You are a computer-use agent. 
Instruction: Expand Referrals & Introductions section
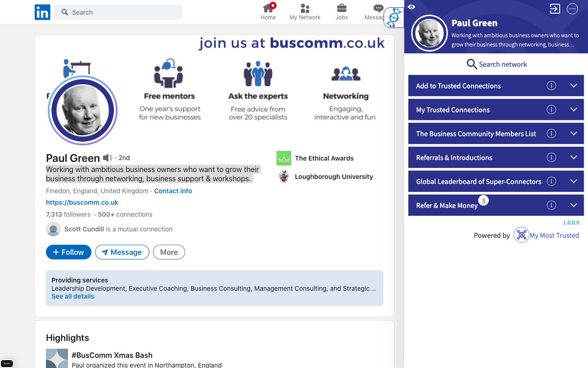(573, 157)
